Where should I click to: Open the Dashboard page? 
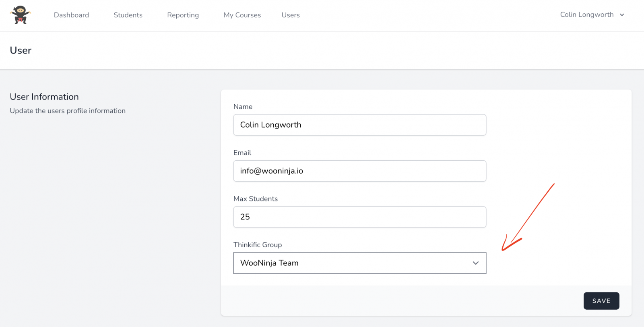(x=71, y=15)
